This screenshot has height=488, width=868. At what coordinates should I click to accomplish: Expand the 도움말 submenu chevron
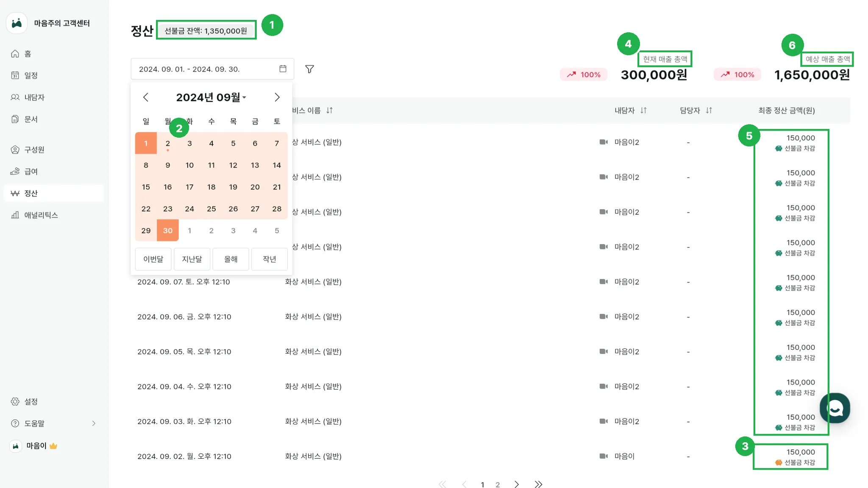tap(94, 423)
